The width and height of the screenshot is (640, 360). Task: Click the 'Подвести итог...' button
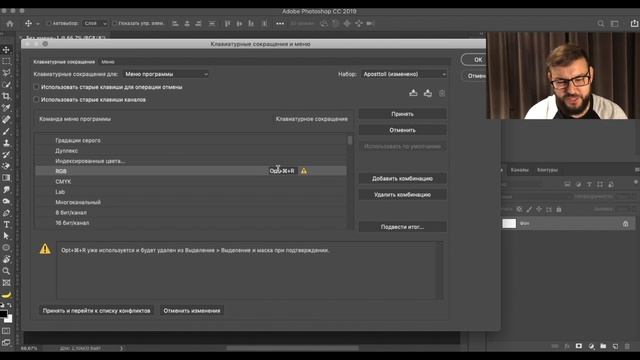(x=402, y=227)
